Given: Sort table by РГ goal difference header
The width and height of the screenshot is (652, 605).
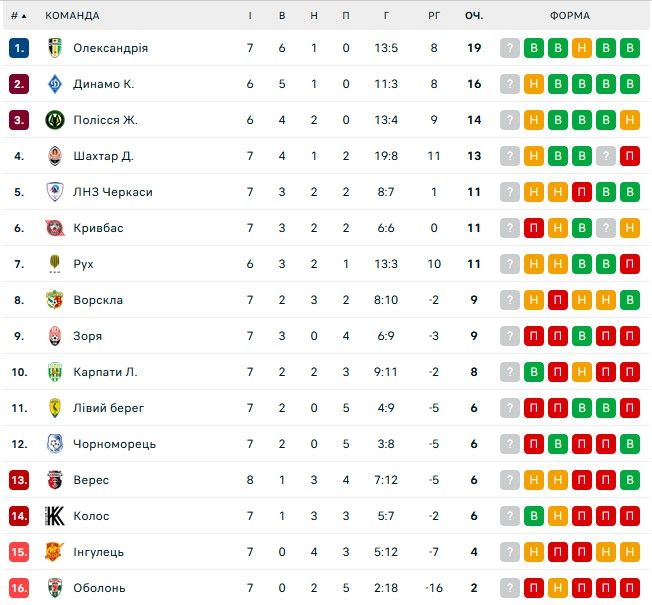Looking at the screenshot, I should point(434,16).
